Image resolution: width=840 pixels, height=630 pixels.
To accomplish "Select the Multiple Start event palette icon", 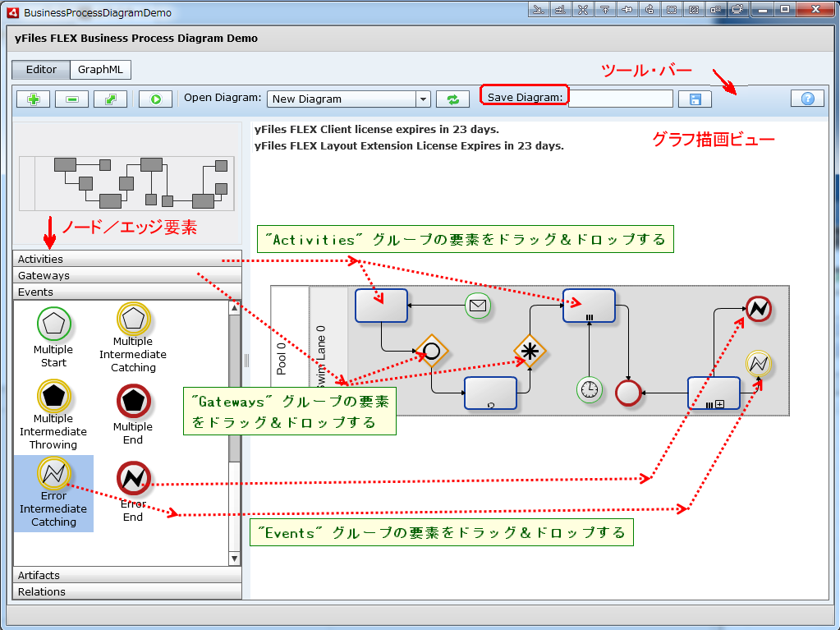I will tap(54, 324).
